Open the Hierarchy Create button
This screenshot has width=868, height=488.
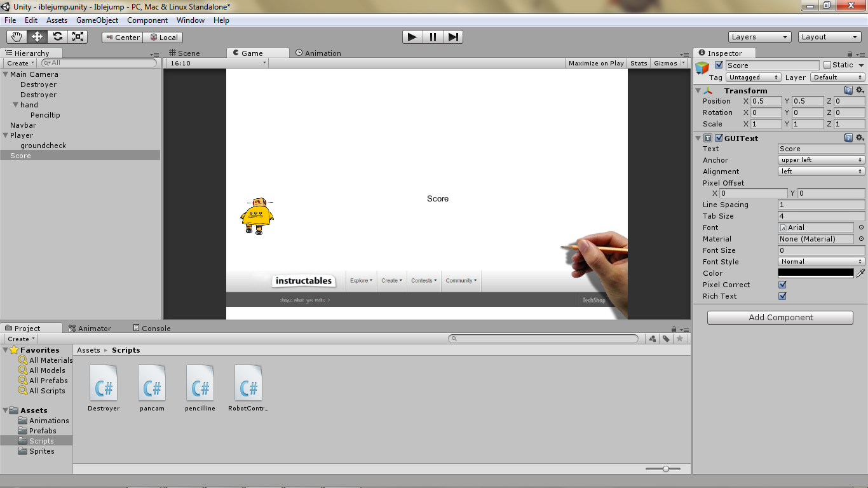point(20,64)
